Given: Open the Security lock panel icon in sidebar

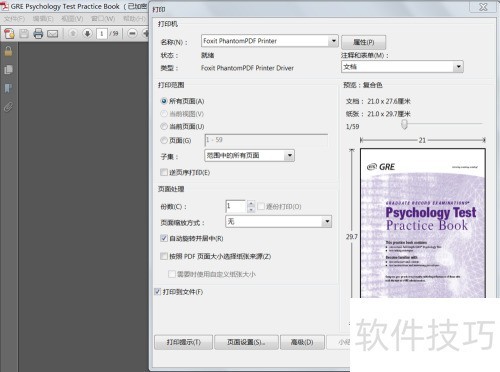Looking at the screenshot, I should click(x=8, y=51).
